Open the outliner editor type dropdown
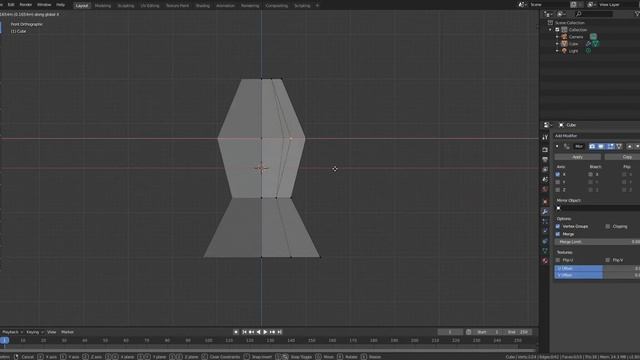 pos(548,14)
